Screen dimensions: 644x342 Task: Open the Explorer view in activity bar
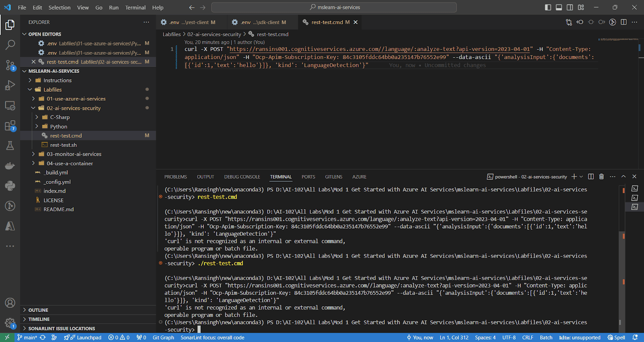[10, 25]
